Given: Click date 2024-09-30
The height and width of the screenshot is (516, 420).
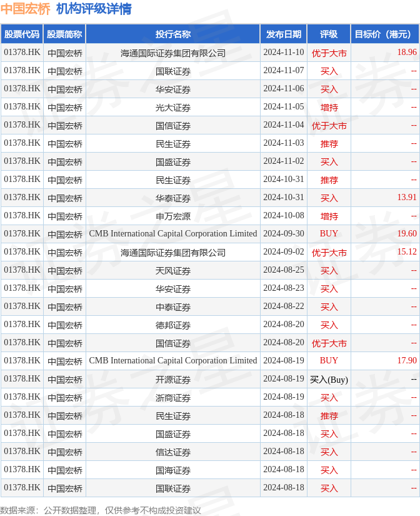Looking at the screenshot, I should [284, 234].
